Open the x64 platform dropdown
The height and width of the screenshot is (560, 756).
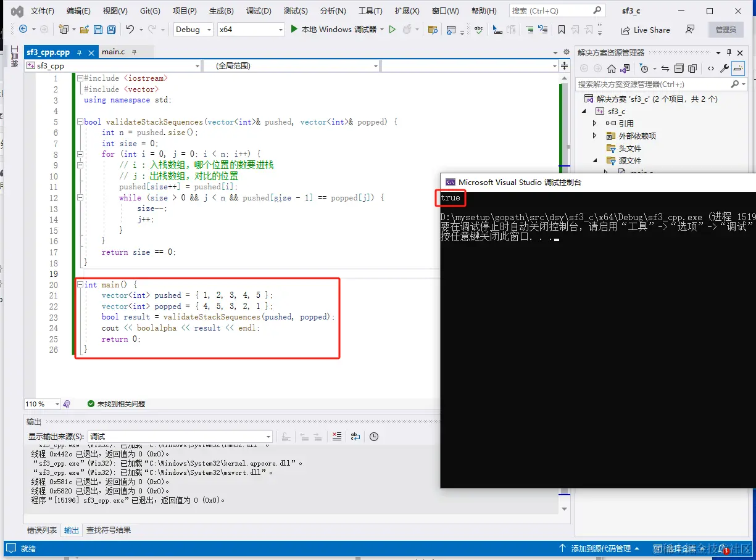[251, 30]
